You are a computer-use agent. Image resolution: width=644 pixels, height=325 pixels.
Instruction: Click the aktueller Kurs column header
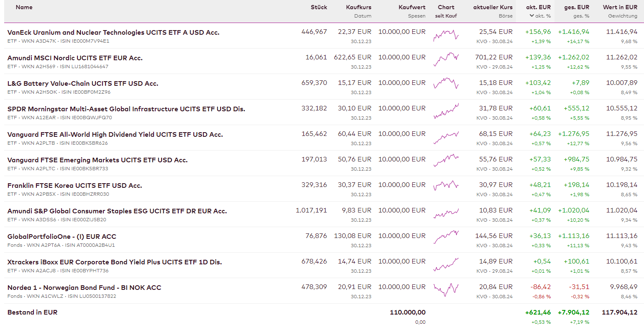[x=493, y=7]
